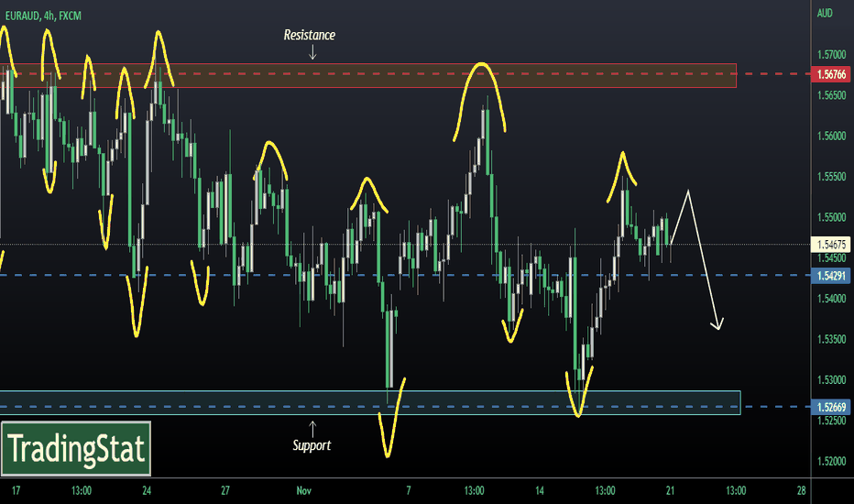The width and height of the screenshot is (854, 504).
Task: Click the 1.52000 price scale value
Action: (x=832, y=462)
